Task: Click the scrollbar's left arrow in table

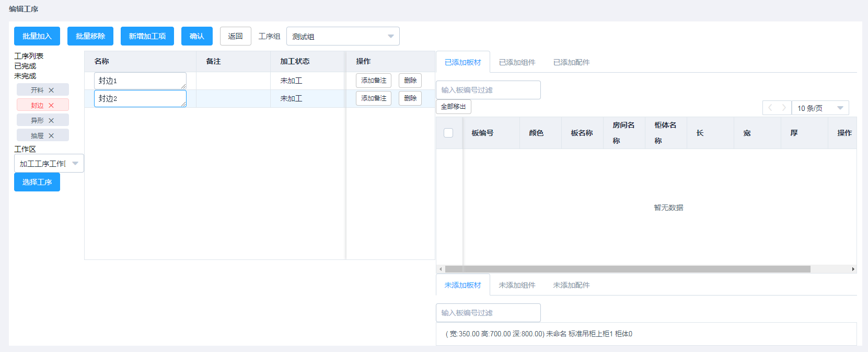Action: (441, 269)
